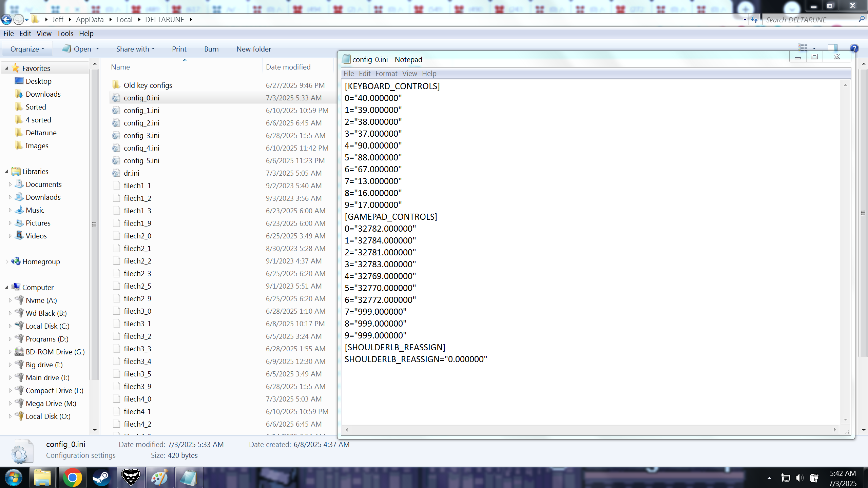Click New folder button
This screenshot has height=488, width=868.
pos(254,49)
